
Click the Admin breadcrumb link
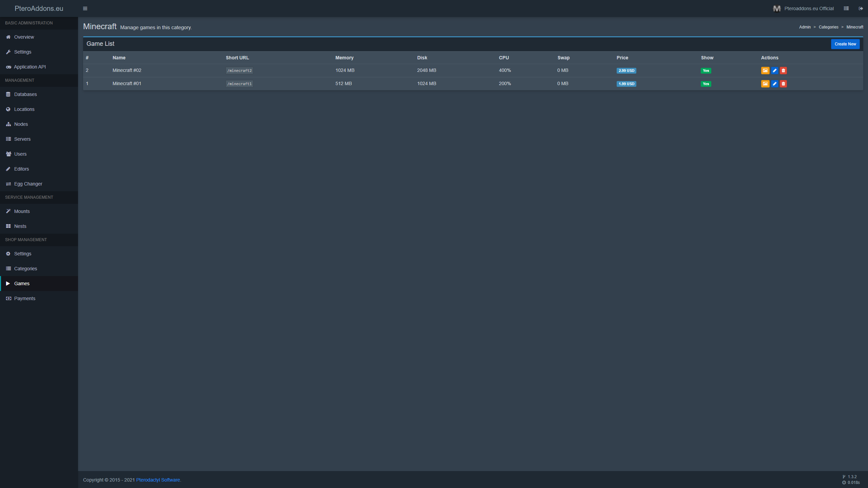point(805,27)
